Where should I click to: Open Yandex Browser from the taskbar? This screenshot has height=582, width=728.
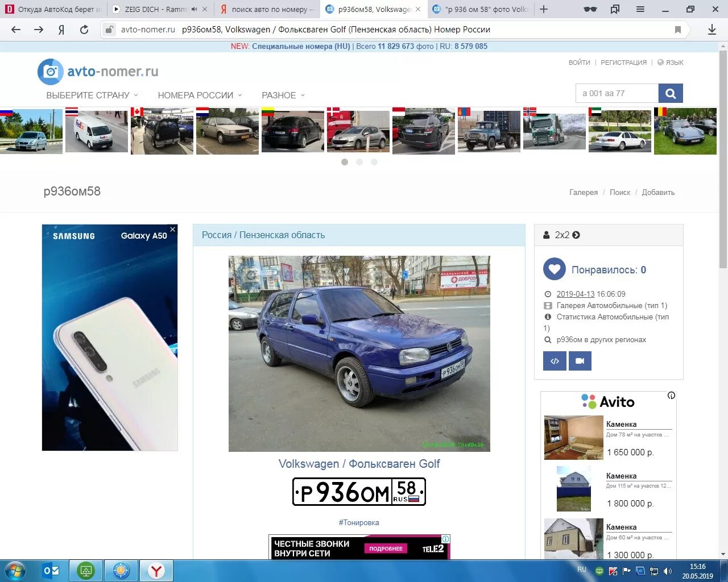point(156,571)
